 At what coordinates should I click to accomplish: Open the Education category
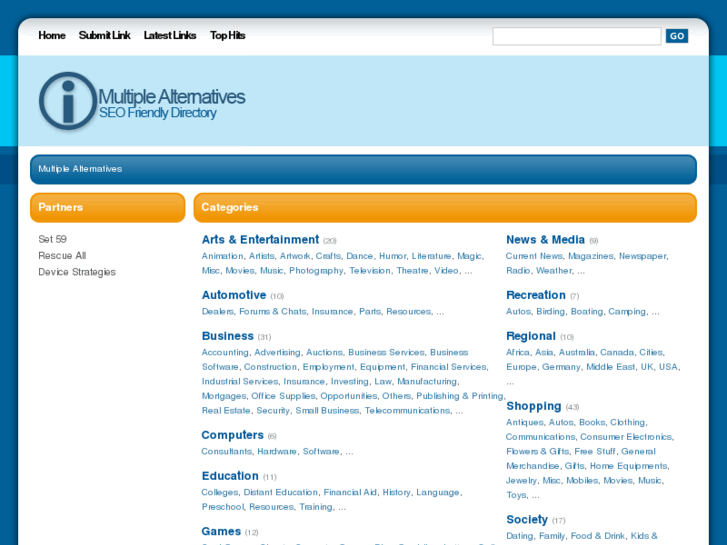tap(230, 476)
